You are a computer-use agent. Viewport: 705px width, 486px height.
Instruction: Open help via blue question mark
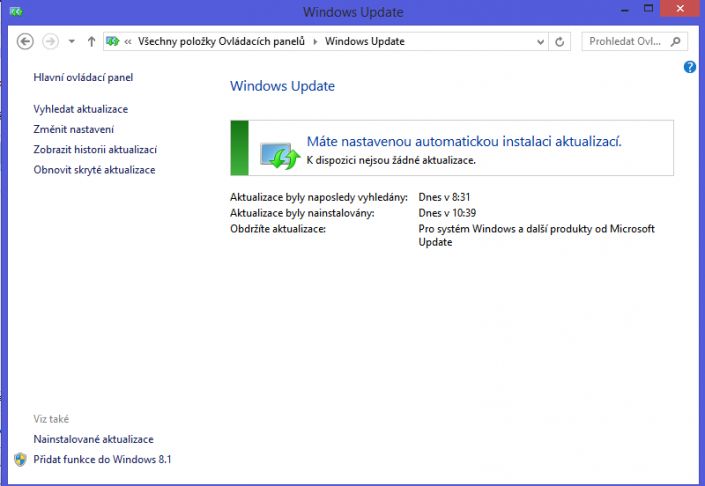(690, 67)
